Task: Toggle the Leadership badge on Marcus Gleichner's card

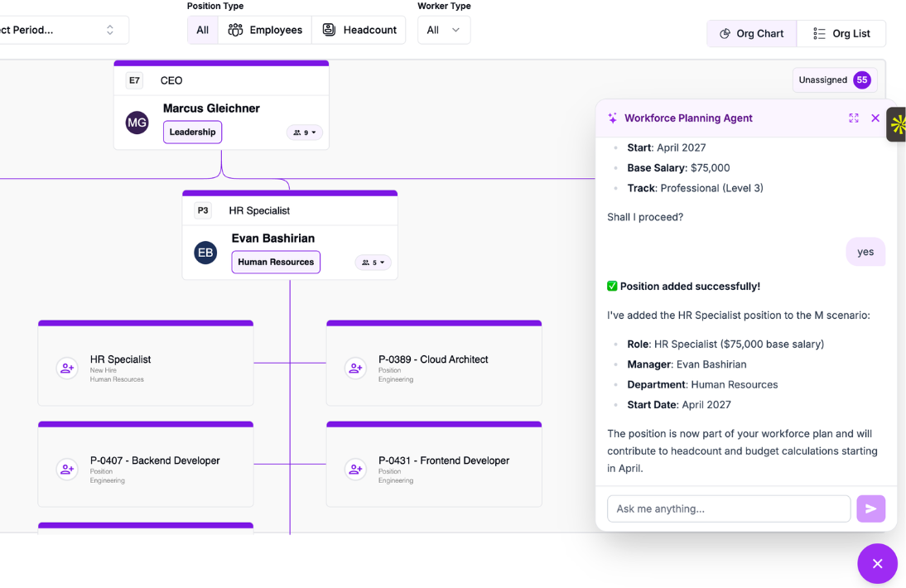Action: click(192, 132)
